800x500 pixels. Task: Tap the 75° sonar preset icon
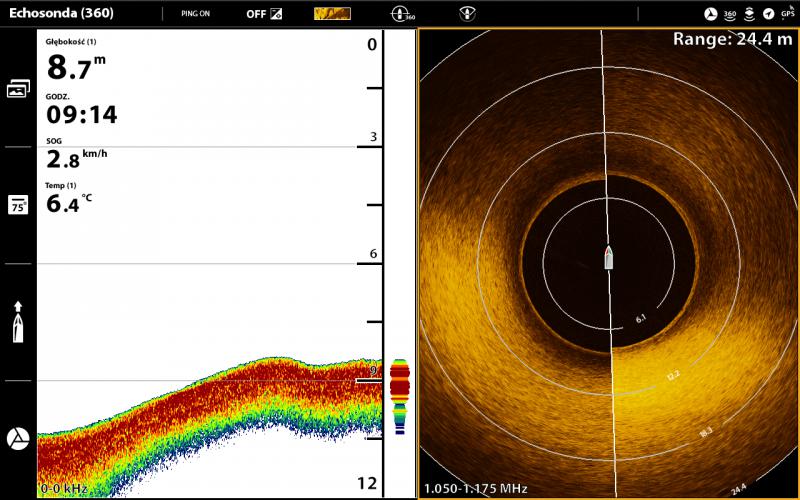click(x=18, y=205)
